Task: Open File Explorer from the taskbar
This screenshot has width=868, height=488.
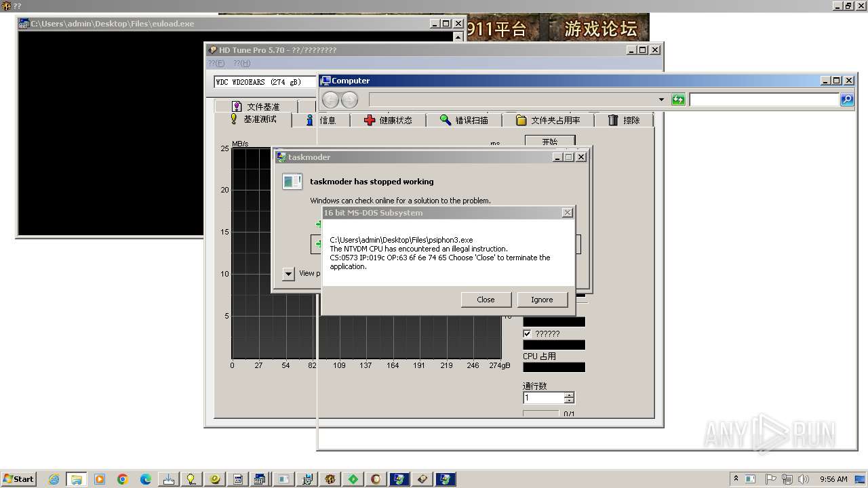Action: (77, 479)
